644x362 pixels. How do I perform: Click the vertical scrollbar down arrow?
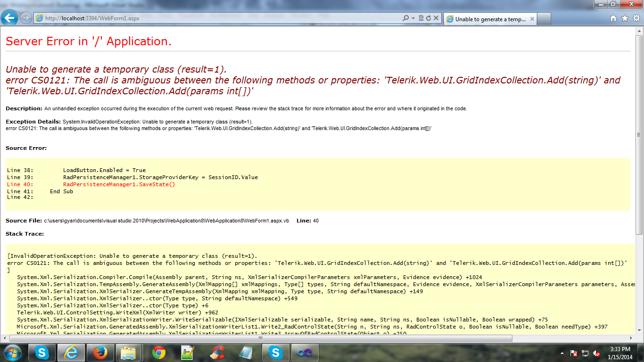(639, 330)
